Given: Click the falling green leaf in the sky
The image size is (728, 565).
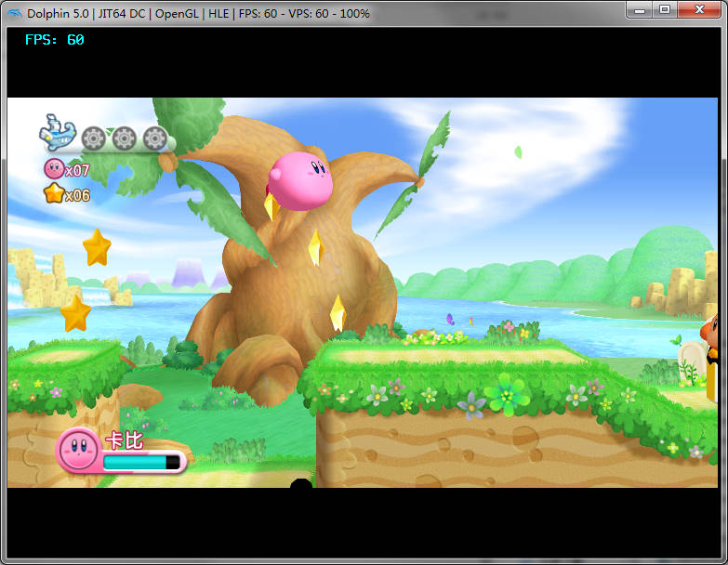Looking at the screenshot, I should (519, 151).
